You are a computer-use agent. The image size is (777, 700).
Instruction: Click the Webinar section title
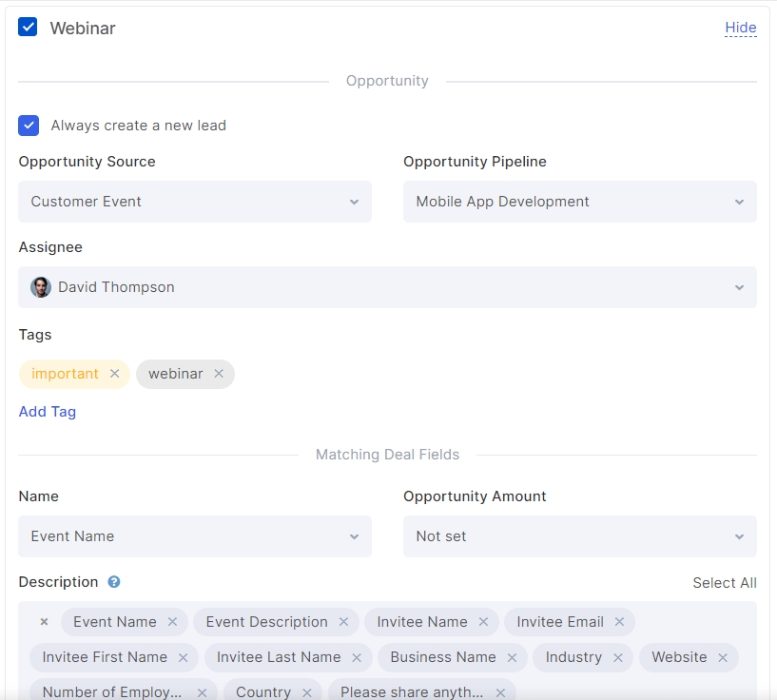tap(83, 29)
